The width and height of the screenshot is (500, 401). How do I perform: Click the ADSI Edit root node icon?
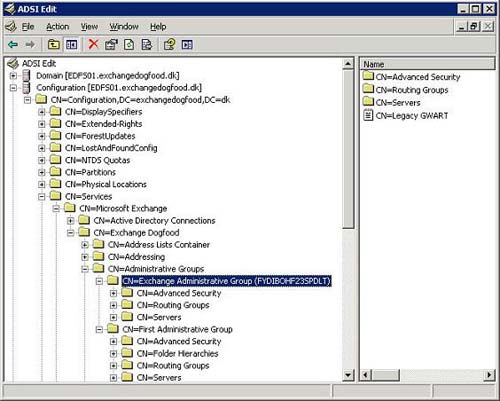[x=13, y=63]
